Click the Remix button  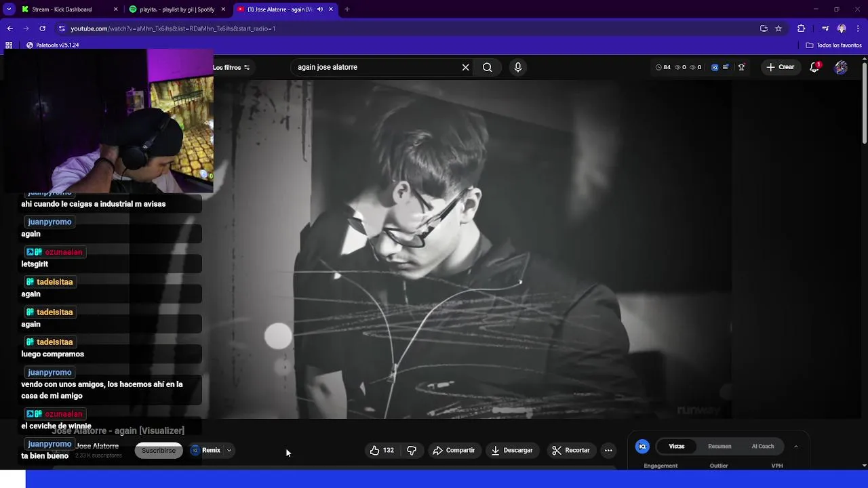[x=205, y=450]
